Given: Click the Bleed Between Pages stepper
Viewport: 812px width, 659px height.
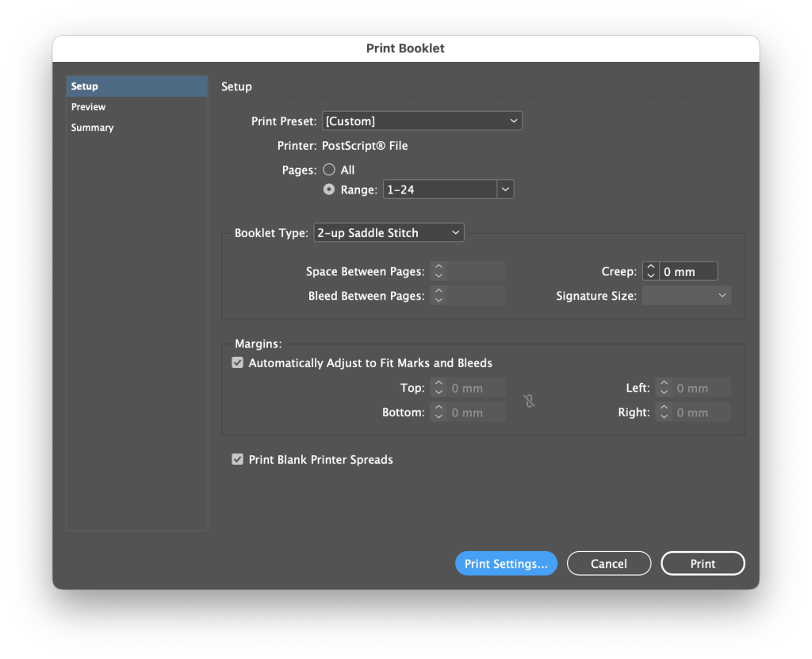Looking at the screenshot, I should coord(439,296).
